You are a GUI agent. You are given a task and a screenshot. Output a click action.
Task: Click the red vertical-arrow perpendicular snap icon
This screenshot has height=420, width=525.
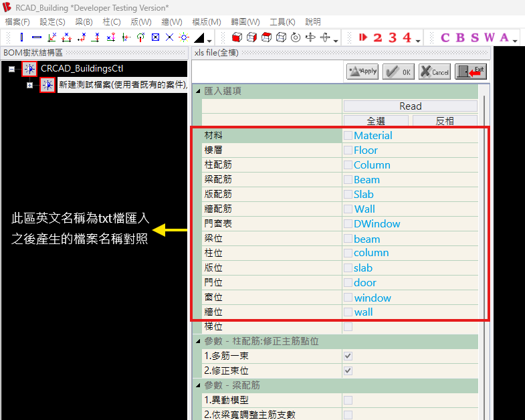click(x=96, y=37)
